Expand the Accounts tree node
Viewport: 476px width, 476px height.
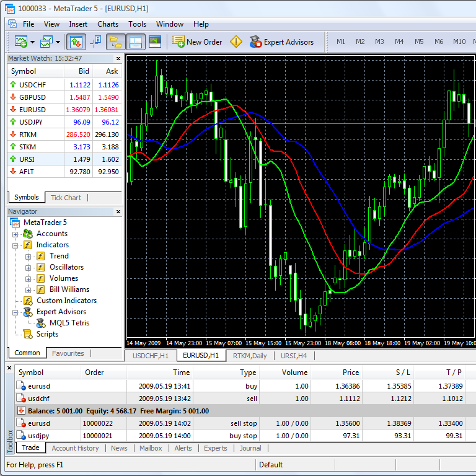tap(15, 234)
